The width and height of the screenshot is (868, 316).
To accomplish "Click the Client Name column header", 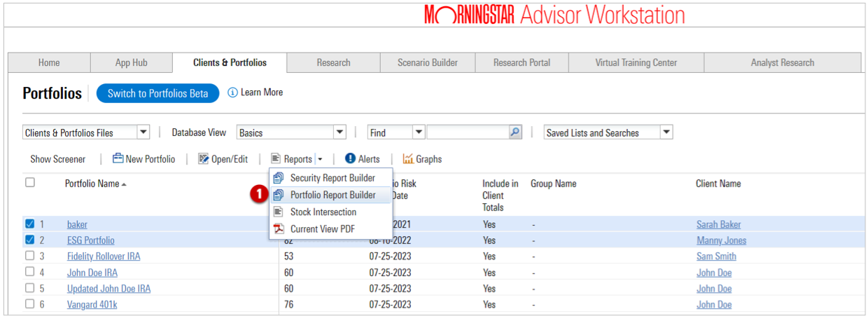I will pos(718,184).
